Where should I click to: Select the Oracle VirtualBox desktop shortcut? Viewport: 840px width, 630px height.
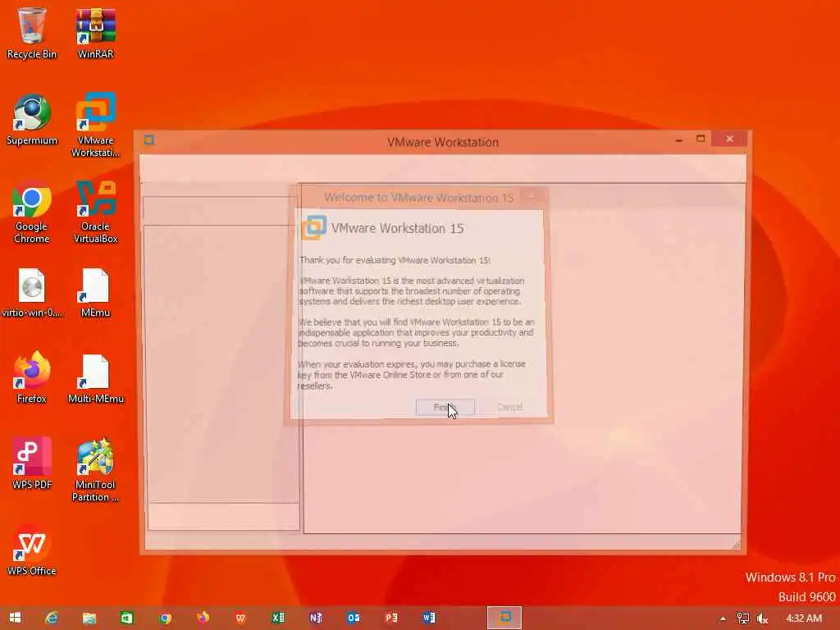tap(95, 212)
